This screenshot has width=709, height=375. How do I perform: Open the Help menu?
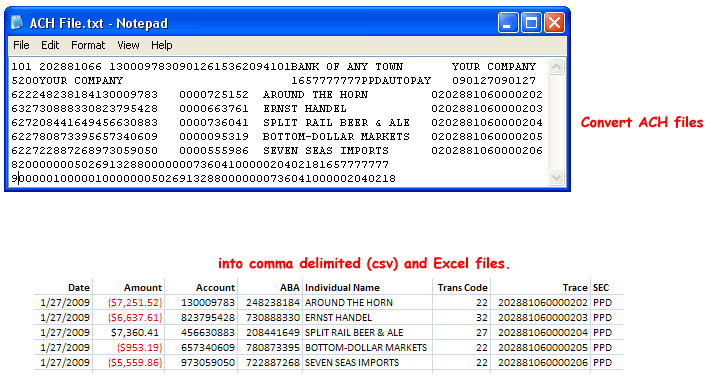pos(161,45)
